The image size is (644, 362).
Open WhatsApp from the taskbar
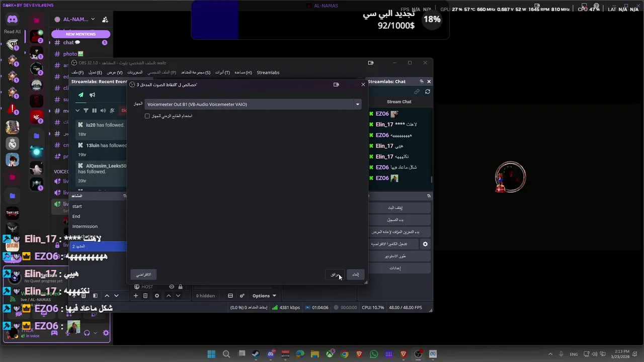[x=374, y=354]
